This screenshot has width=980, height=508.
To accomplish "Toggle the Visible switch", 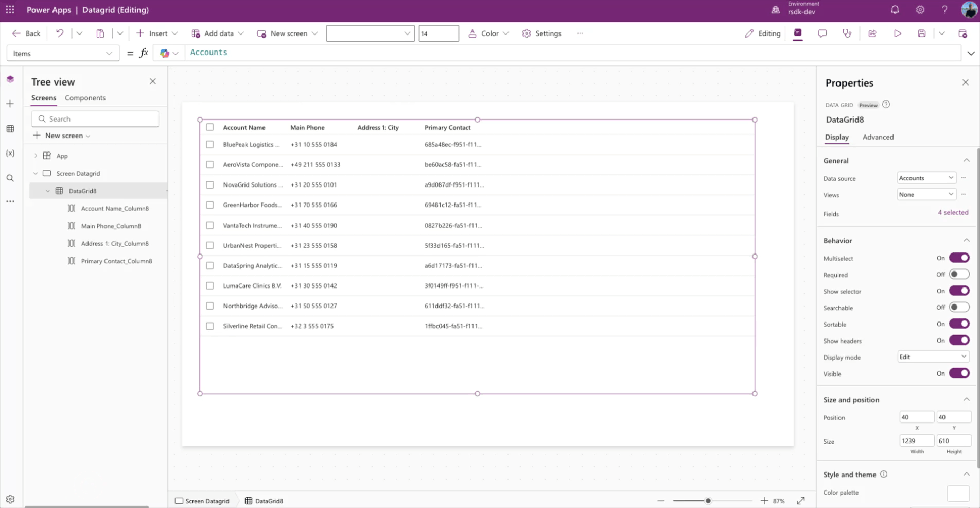I will tap(959, 374).
